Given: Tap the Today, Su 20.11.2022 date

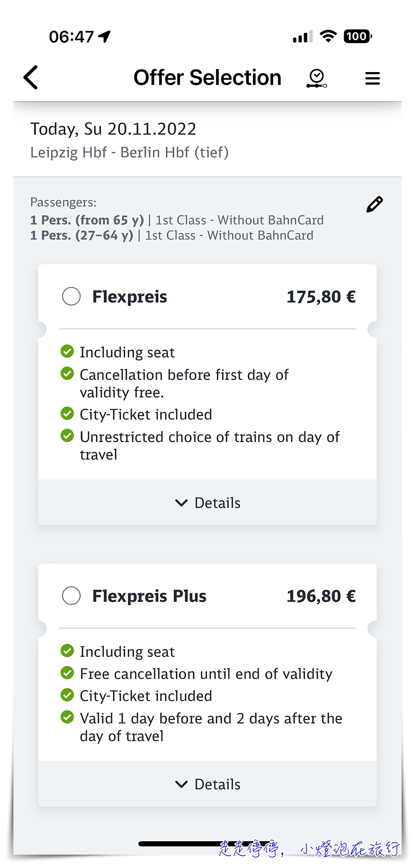Looking at the screenshot, I should (x=113, y=129).
